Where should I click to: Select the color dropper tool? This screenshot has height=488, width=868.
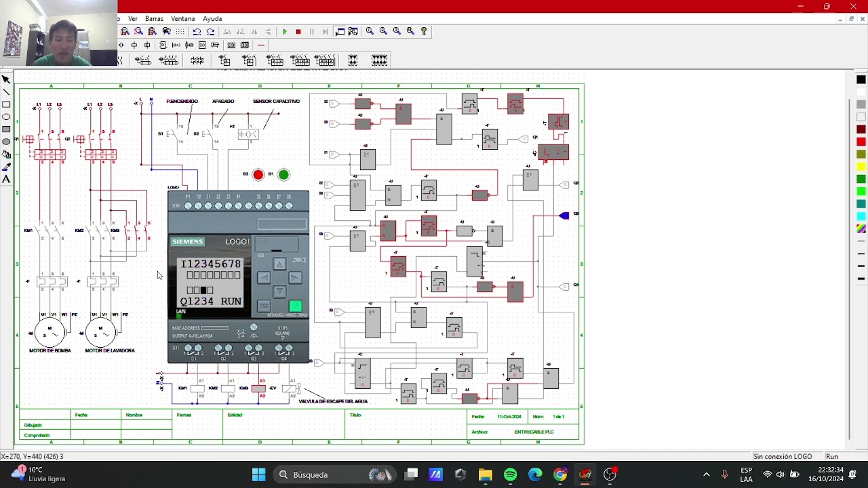click(x=6, y=166)
